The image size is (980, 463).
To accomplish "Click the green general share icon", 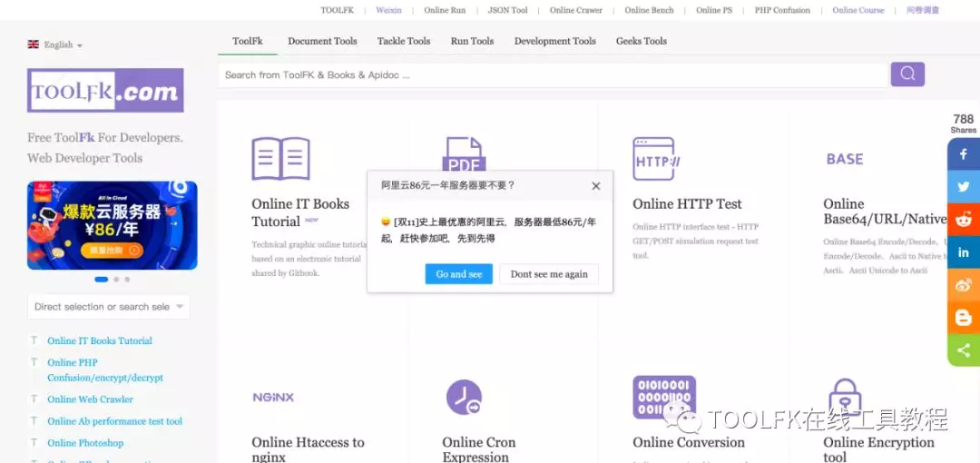I will pos(964,350).
